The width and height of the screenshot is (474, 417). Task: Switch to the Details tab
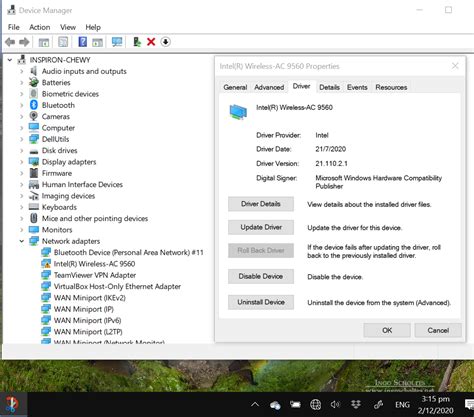point(329,87)
